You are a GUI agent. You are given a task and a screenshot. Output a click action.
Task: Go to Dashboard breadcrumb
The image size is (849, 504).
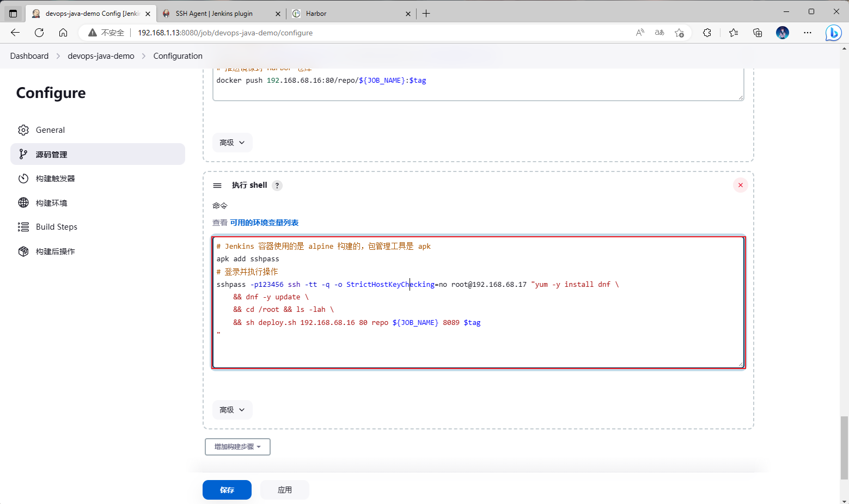pos(29,56)
